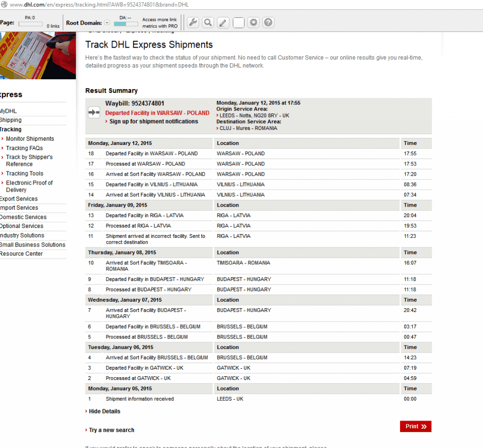Viewport: 483px width, 448px height.
Task: Open Monitor Shipments in the sidebar
Action: [30, 139]
